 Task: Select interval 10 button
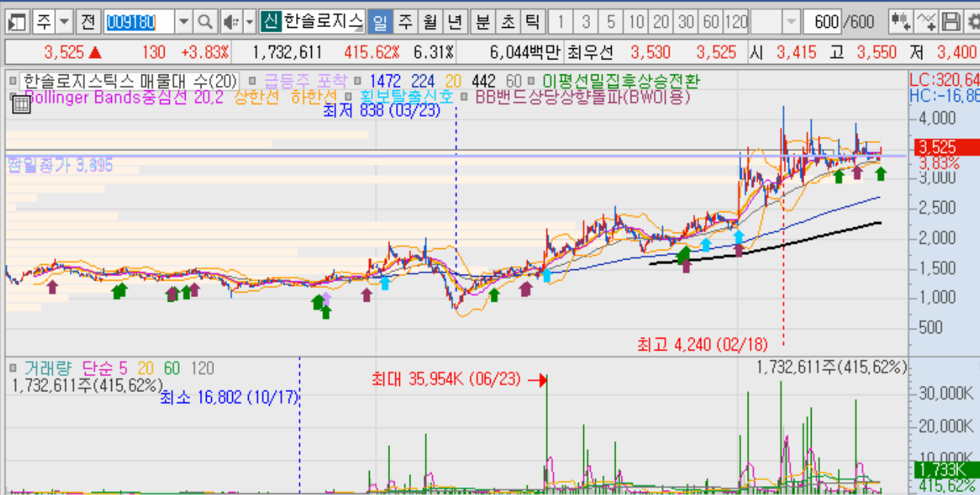tap(636, 23)
